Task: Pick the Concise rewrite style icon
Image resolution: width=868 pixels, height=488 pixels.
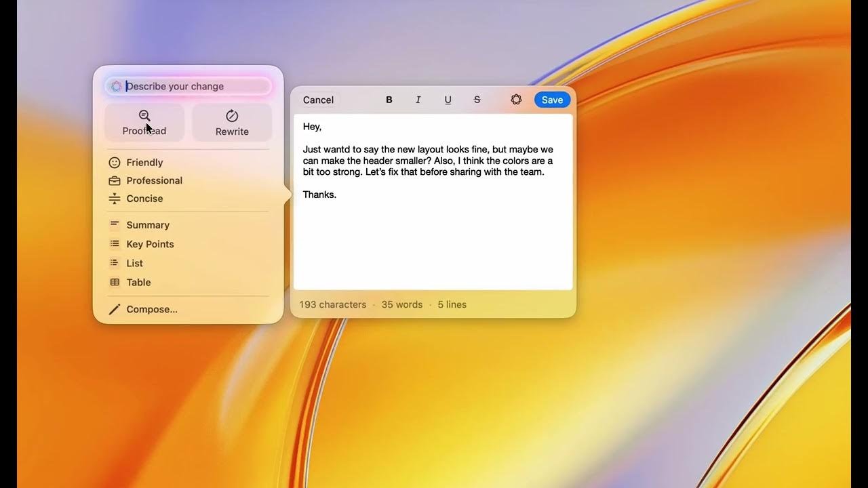Action: pyautogui.click(x=114, y=199)
